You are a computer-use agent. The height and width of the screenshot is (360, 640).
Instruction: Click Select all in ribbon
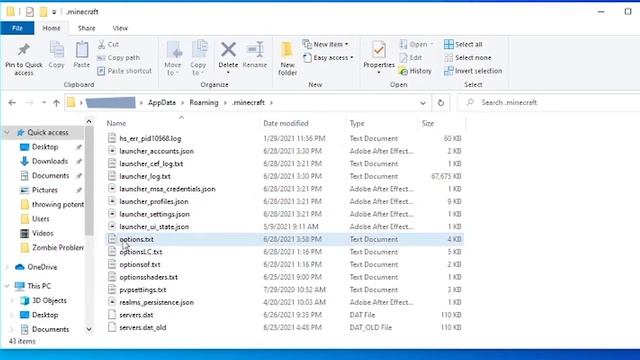point(463,44)
